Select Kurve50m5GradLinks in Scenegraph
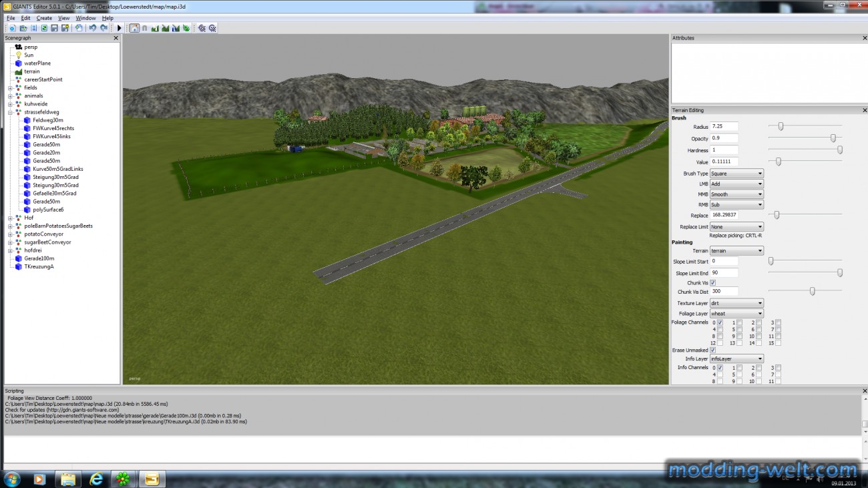Screen dimensions: 868x488 [x=58, y=169]
